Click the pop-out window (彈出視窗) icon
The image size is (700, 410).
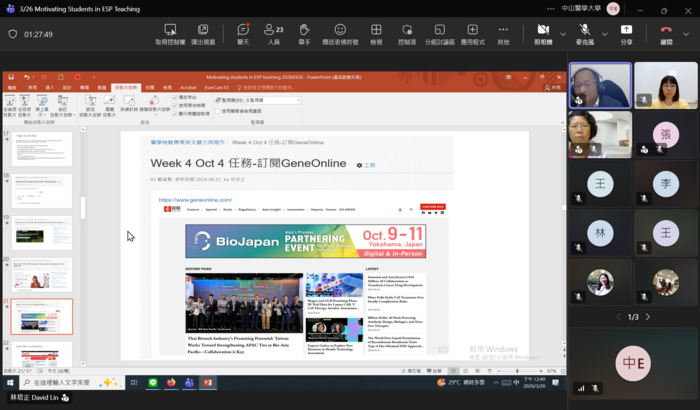[203, 34]
